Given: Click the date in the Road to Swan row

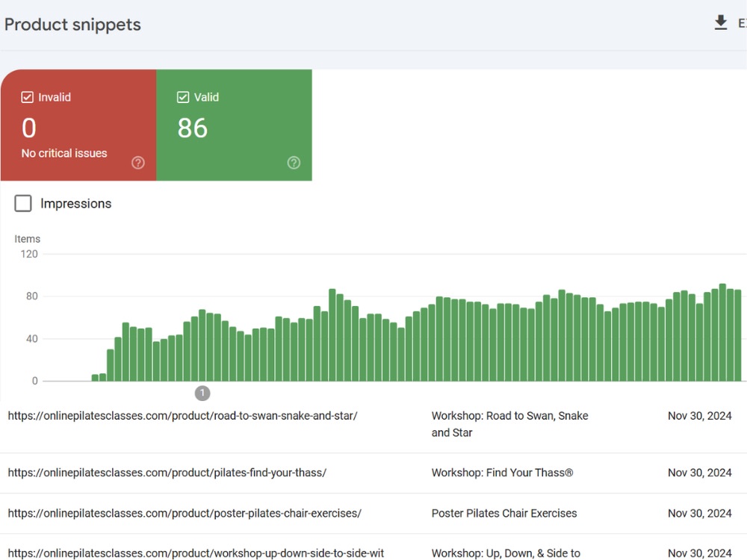Looking at the screenshot, I should 699,416.
